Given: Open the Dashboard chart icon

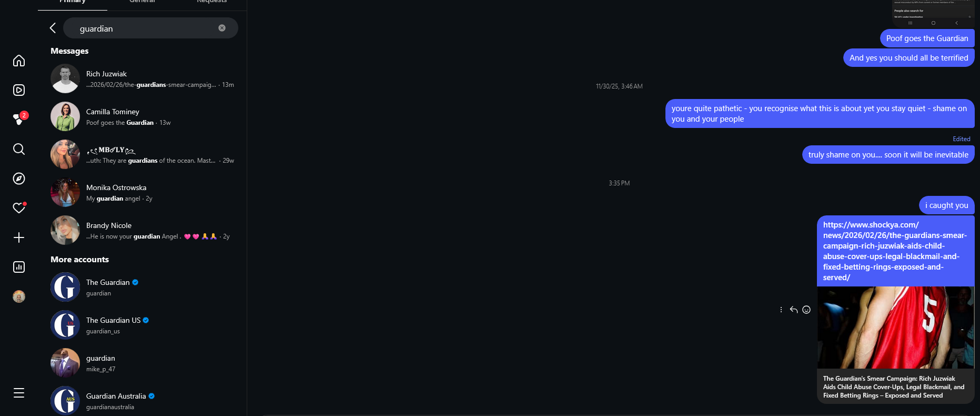Looking at the screenshot, I should pos(19,267).
